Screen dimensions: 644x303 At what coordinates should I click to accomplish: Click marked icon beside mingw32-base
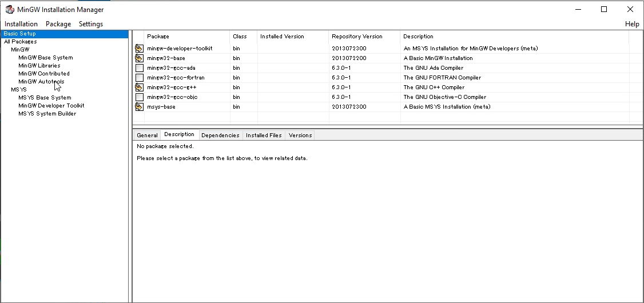click(x=139, y=58)
